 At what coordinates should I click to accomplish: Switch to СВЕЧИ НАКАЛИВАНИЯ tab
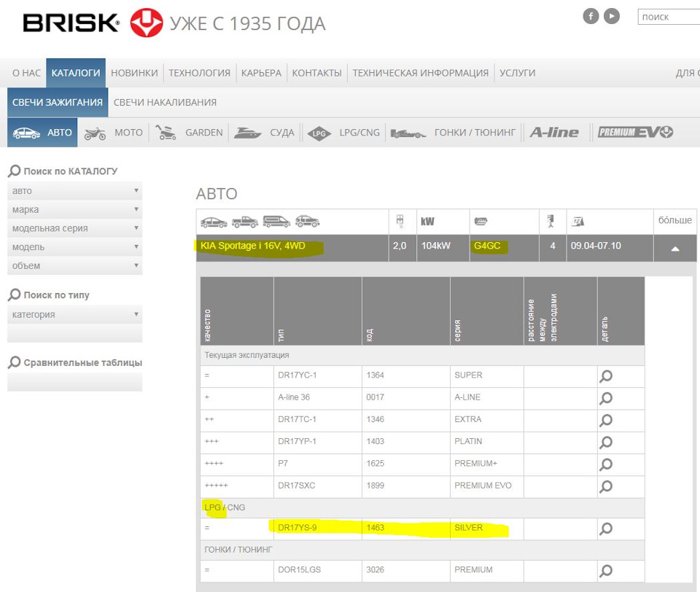point(165,102)
